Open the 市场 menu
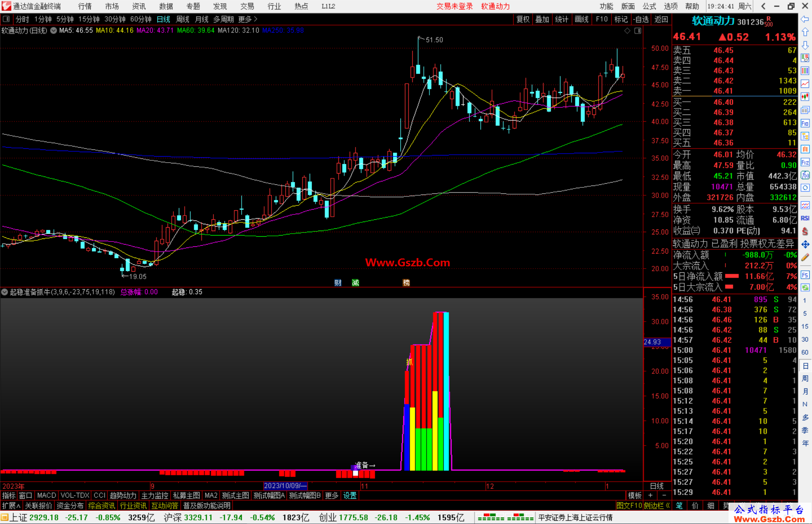Screen dimensions: 812x524 [x=112, y=6]
